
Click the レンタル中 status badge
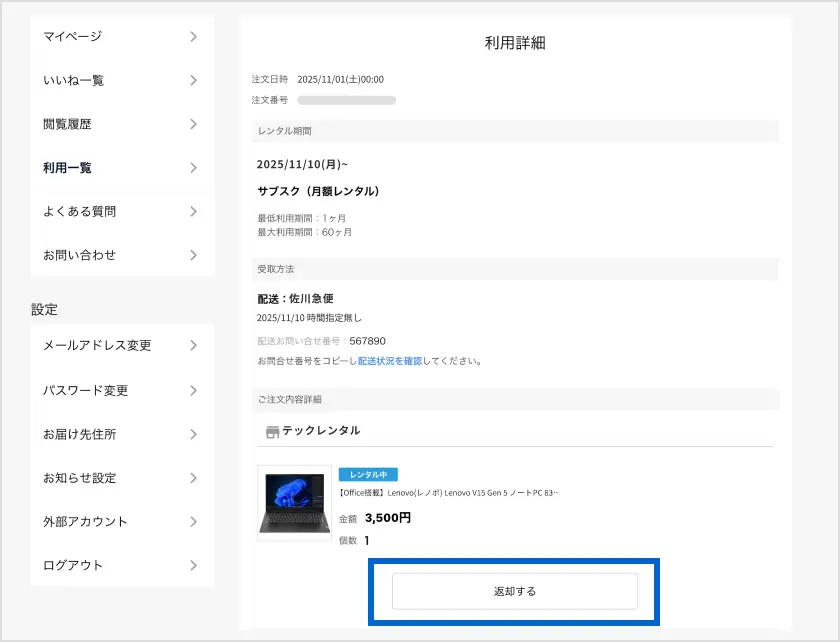click(368, 475)
